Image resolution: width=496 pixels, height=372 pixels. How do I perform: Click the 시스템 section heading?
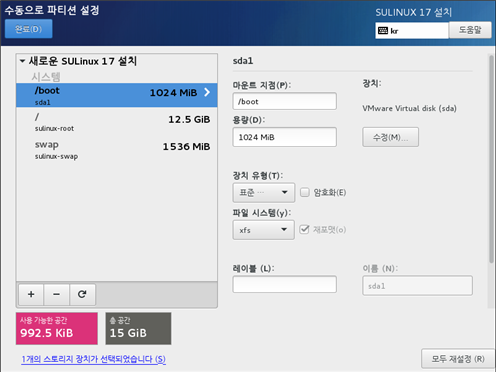tap(46, 77)
